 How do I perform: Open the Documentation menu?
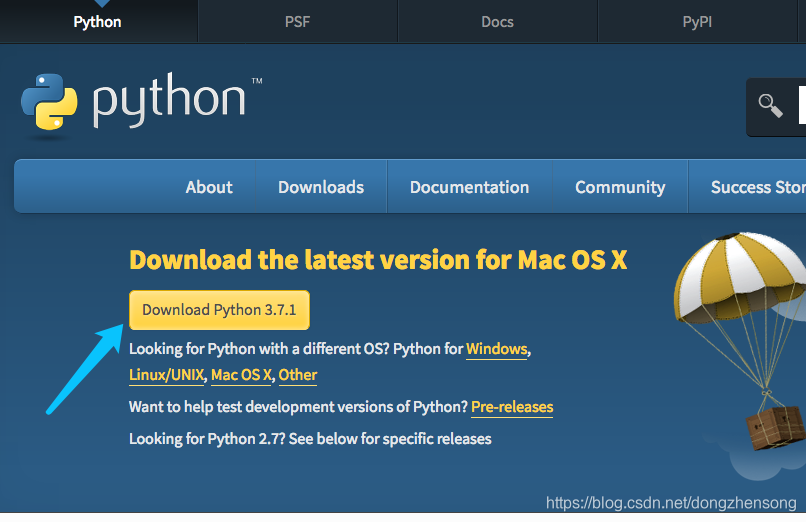(x=469, y=187)
